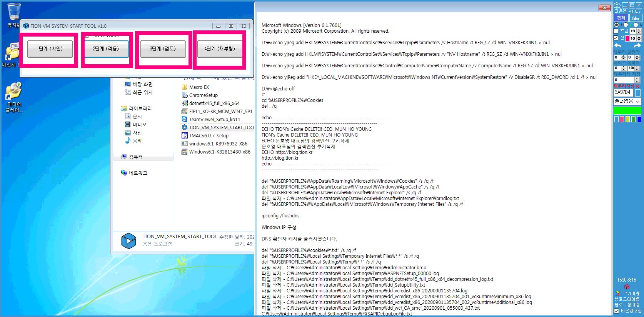Select Macro EX folder icon in Explorer

click(x=184, y=87)
